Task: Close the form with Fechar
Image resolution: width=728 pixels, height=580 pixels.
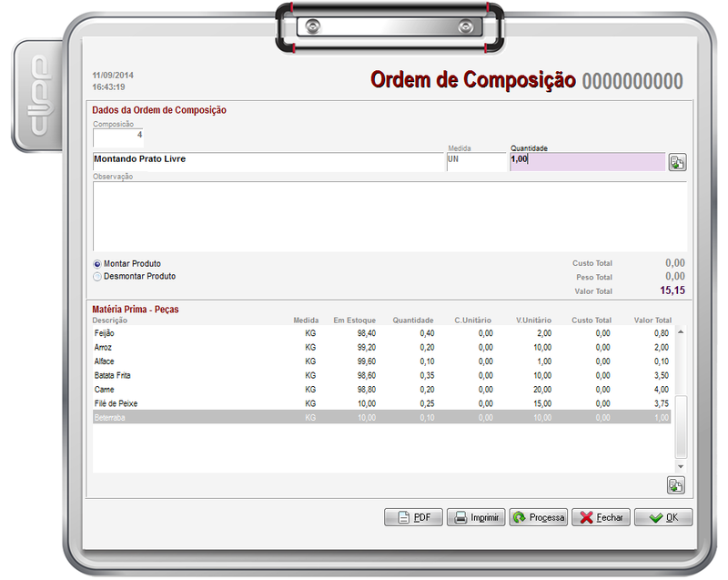Action: 601,517
